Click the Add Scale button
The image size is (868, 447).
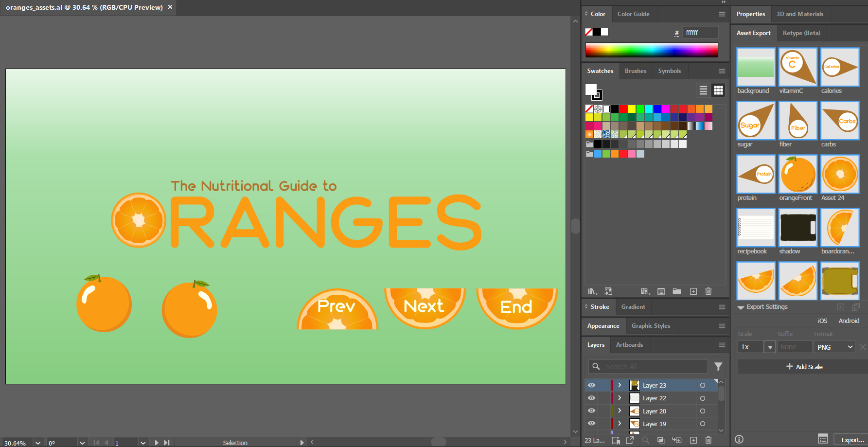pos(804,367)
